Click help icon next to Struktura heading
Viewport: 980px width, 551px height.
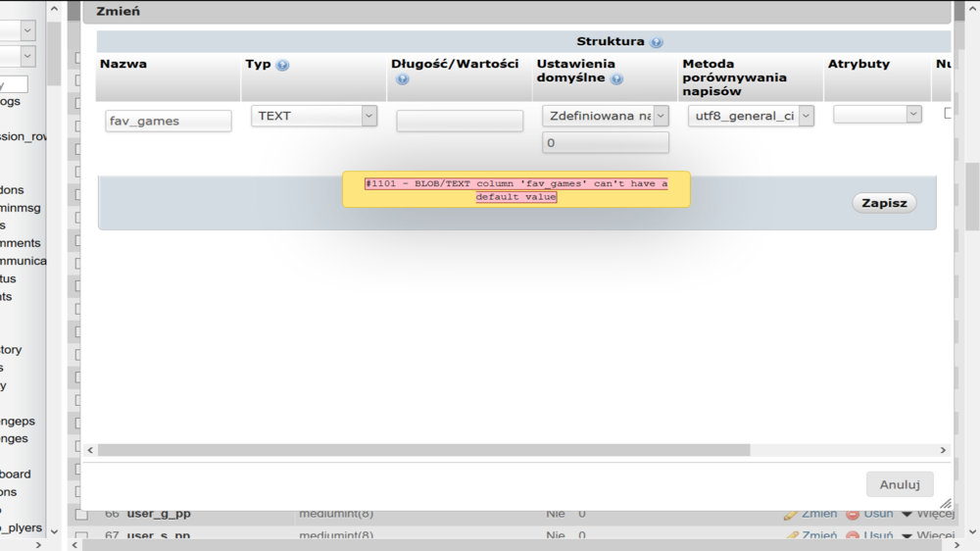tap(656, 42)
